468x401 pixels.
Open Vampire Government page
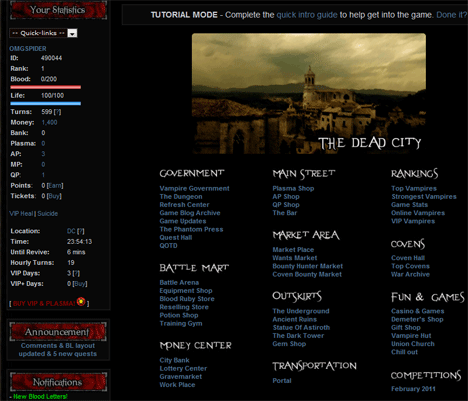click(x=194, y=188)
